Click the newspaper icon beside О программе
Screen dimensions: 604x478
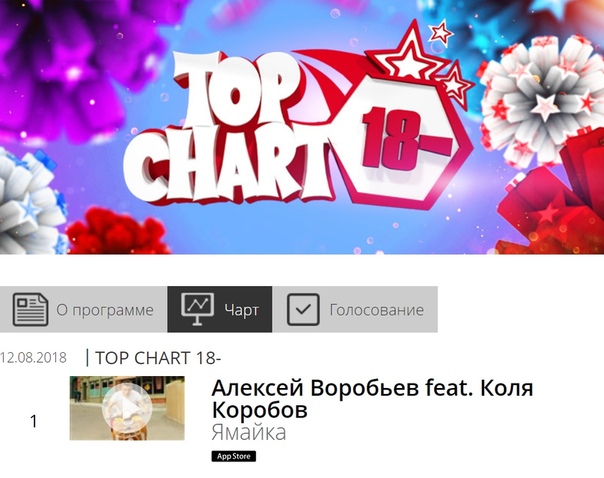30,309
